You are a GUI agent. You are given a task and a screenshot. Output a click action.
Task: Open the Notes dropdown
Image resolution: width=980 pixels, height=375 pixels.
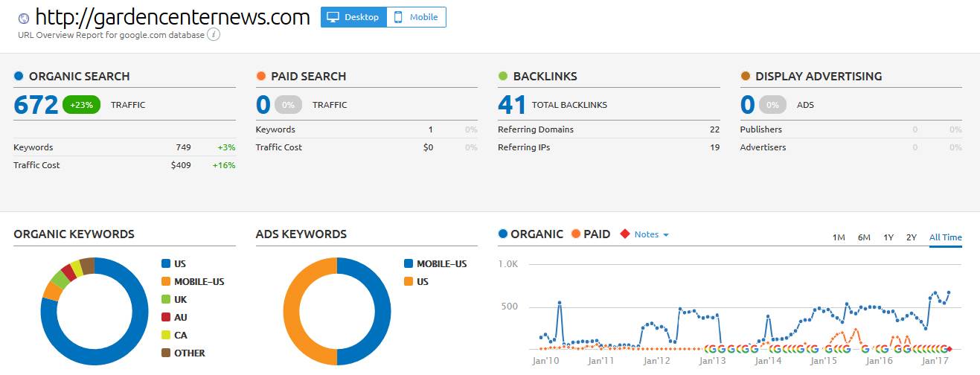652,234
